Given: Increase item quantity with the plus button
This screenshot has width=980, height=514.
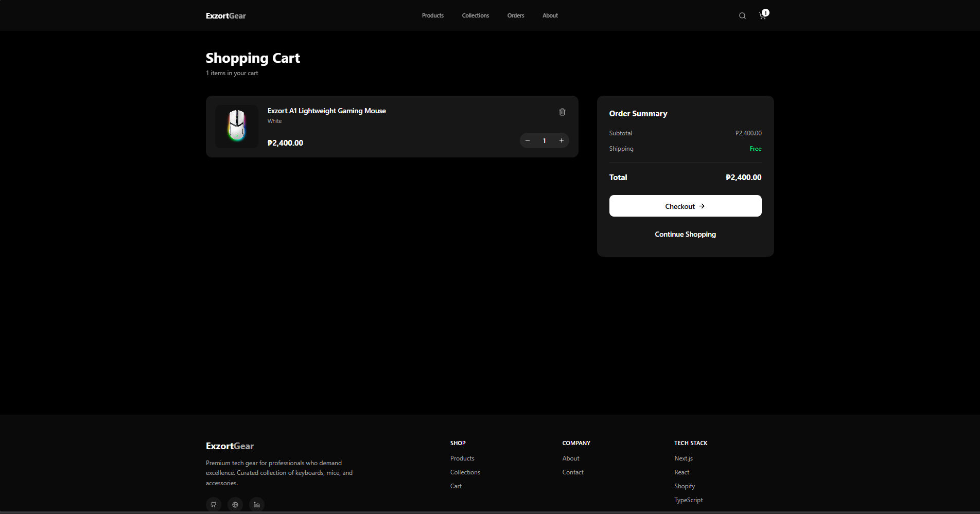Looking at the screenshot, I should (562, 140).
